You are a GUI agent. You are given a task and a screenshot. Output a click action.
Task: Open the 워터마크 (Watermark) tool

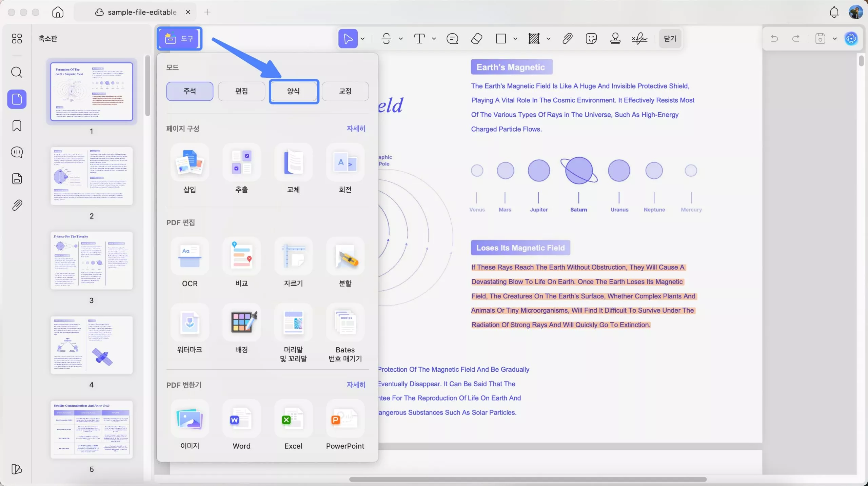point(190,329)
